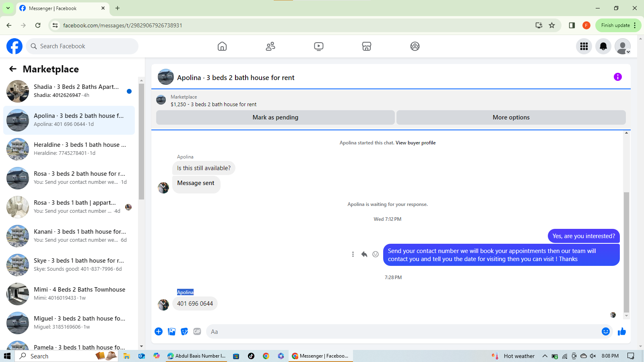Click More options button

tap(511, 117)
